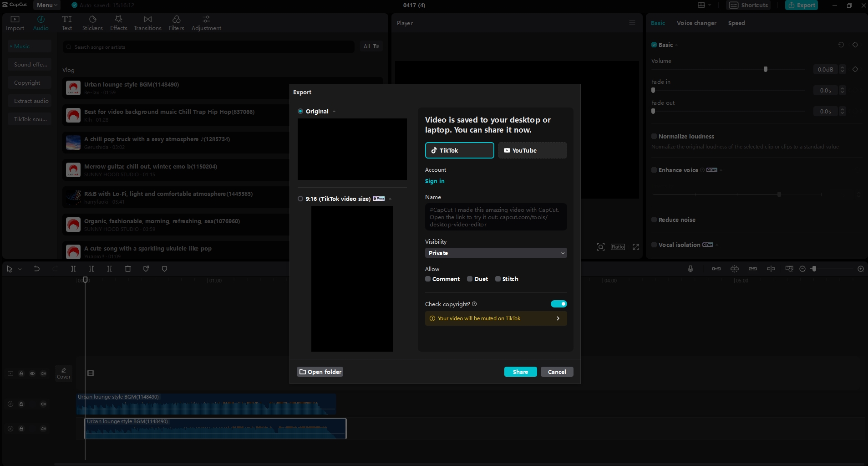Screen dimensions: 868x466
Task: Turn off the Check copyright toggle
Action: pyautogui.click(x=558, y=304)
